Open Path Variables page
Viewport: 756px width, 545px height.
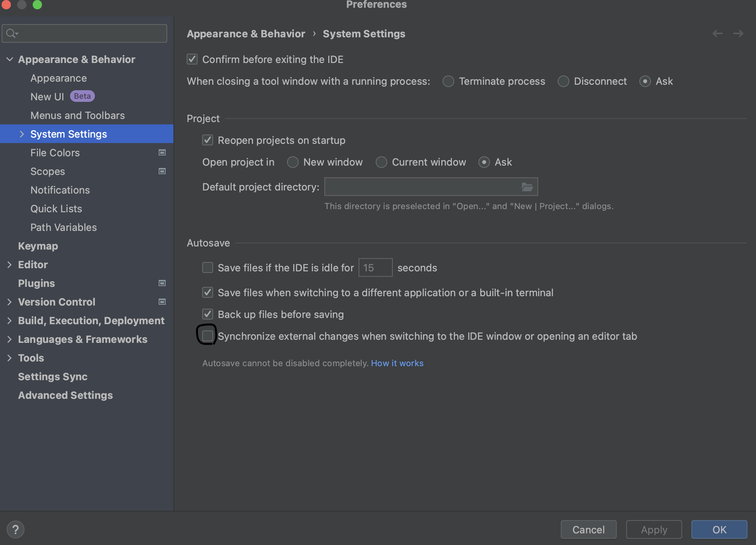(x=64, y=227)
